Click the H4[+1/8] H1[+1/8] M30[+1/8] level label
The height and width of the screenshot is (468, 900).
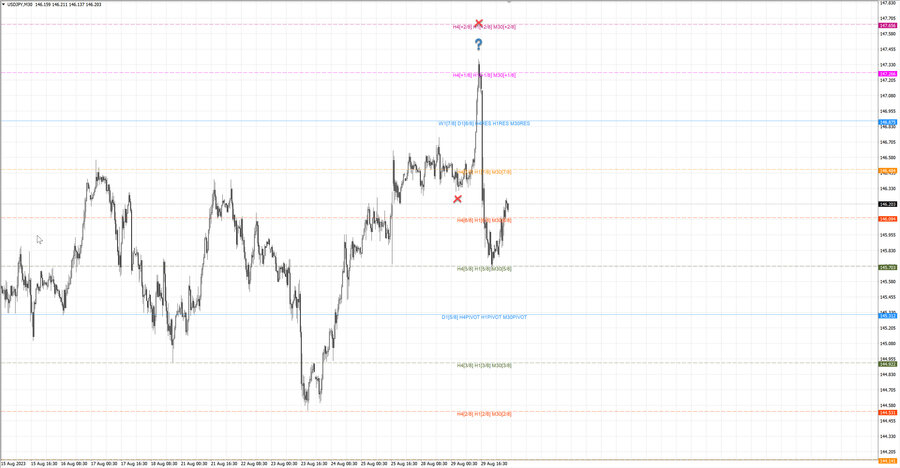coord(484,75)
